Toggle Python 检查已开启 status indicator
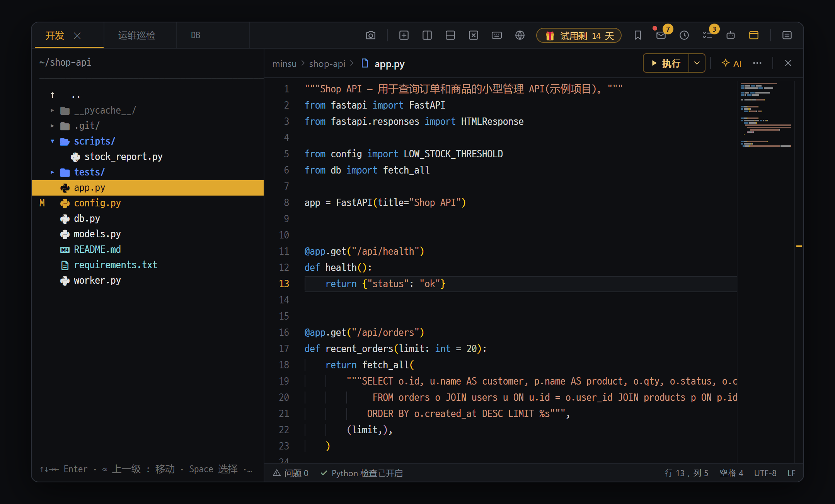835x504 pixels. coord(362,473)
